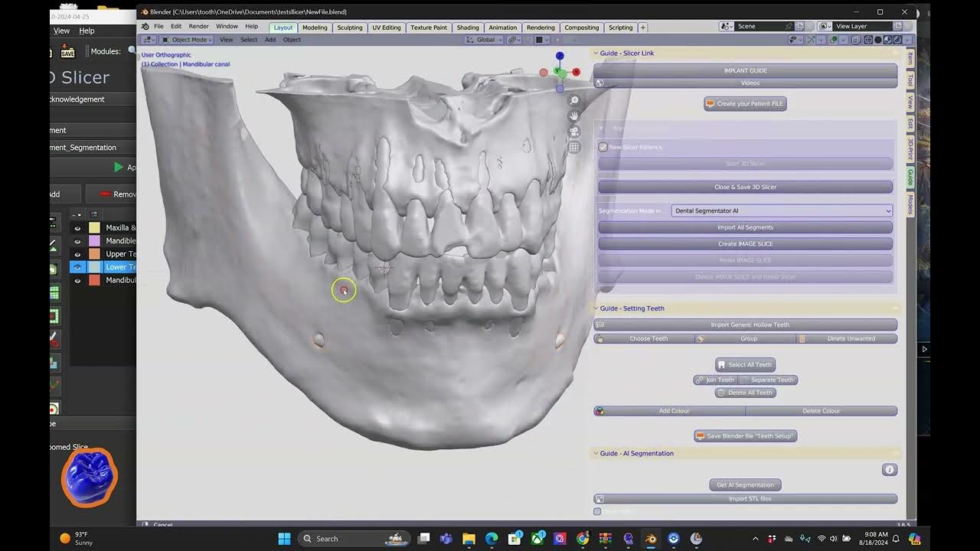Screen dimensions: 980x551
Task: Click the Mandible segment's purple color swatch
Action: [x=94, y=241]
